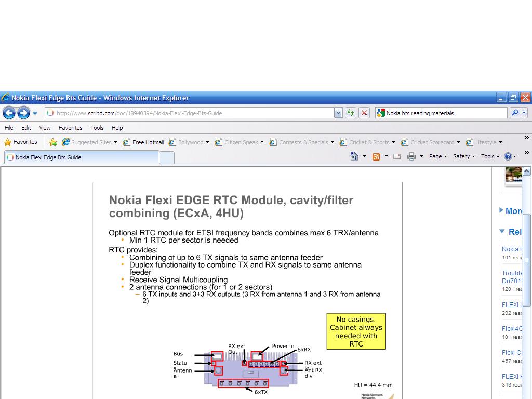Stop page loading with the red X
The height and width of the screenshot is (399, 532).
364,113
